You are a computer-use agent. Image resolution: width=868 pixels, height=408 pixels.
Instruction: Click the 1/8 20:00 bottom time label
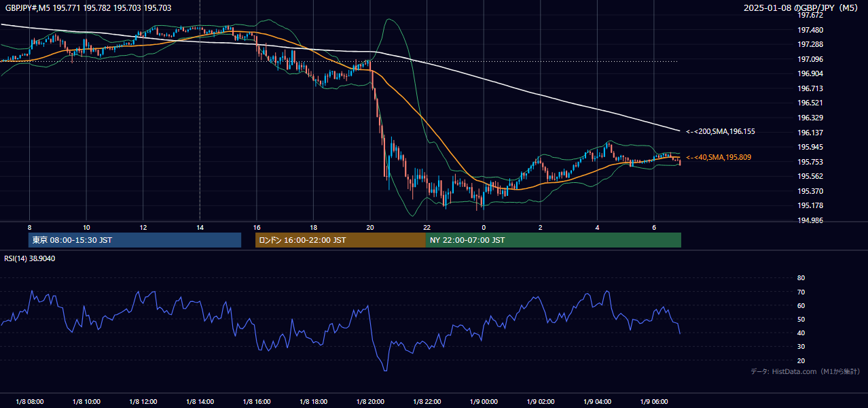pos(370,402)
